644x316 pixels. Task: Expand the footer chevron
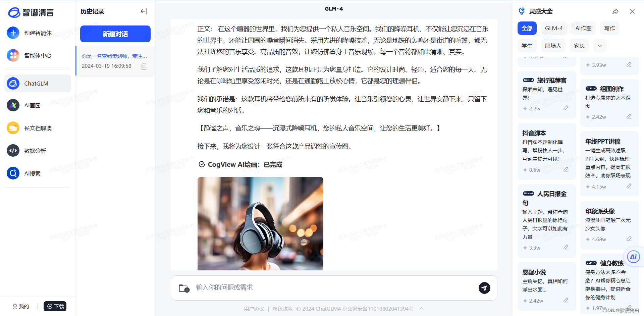(422, 309)
